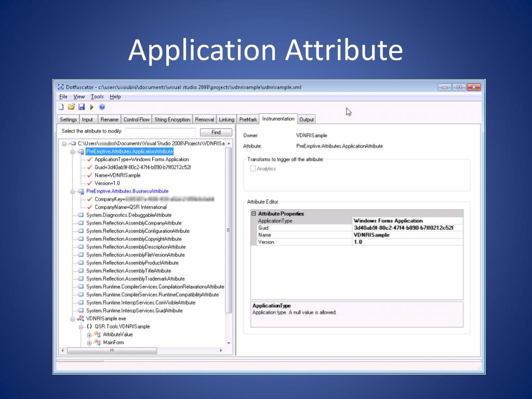Switch to the Linking tab
Screen dimensions: 532x399
point(227,119)
